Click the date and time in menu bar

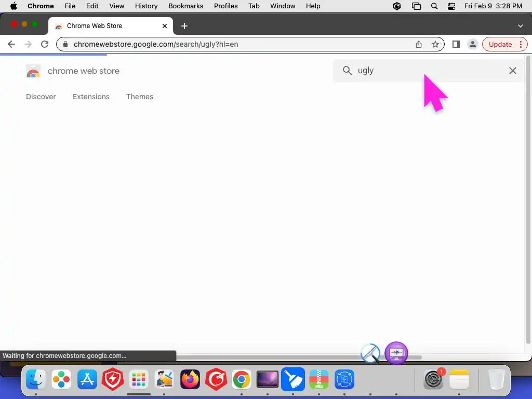493,6
